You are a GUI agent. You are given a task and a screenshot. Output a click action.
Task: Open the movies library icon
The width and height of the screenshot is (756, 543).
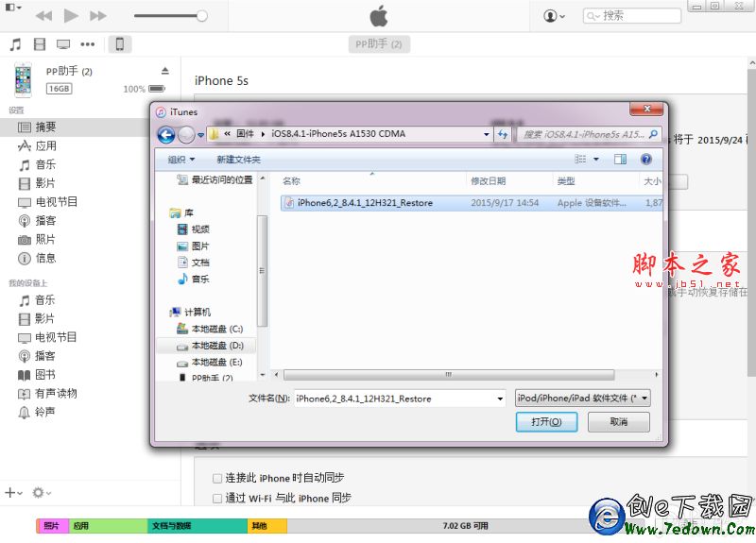click(x=40, y=44)
